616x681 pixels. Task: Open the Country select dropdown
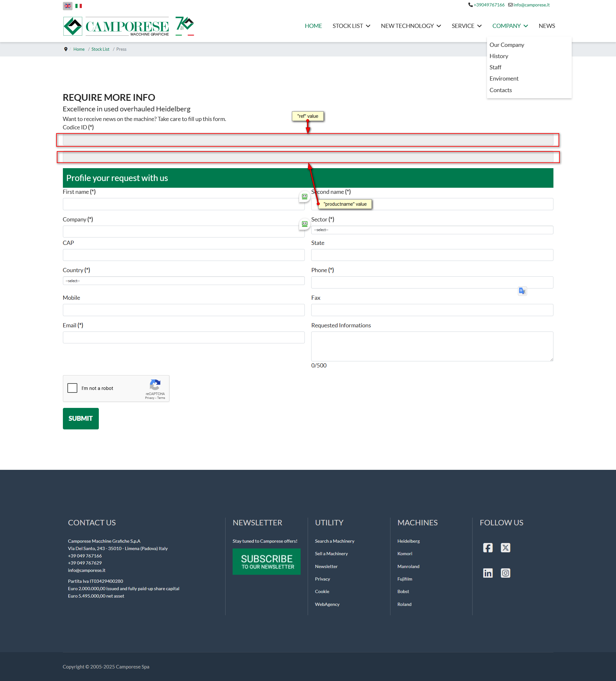(184, 281)
